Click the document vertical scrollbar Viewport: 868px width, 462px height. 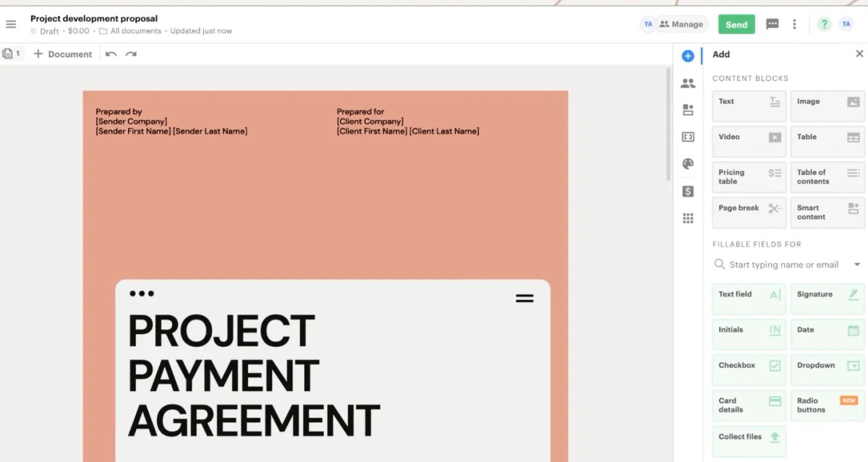click(x=668, y=123)
